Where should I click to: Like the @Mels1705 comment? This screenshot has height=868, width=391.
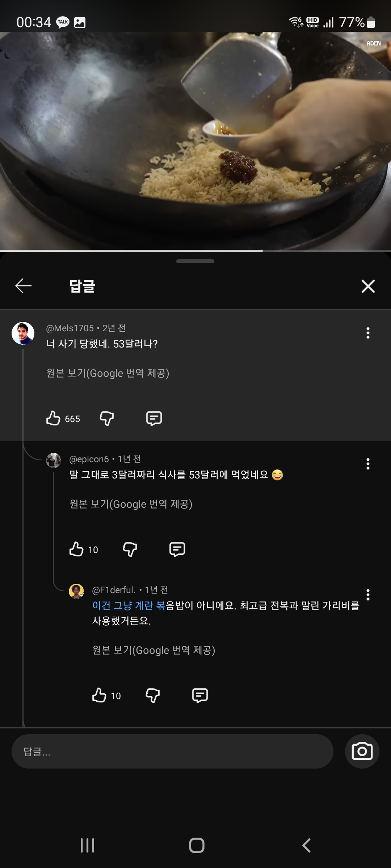pos(53,418)
